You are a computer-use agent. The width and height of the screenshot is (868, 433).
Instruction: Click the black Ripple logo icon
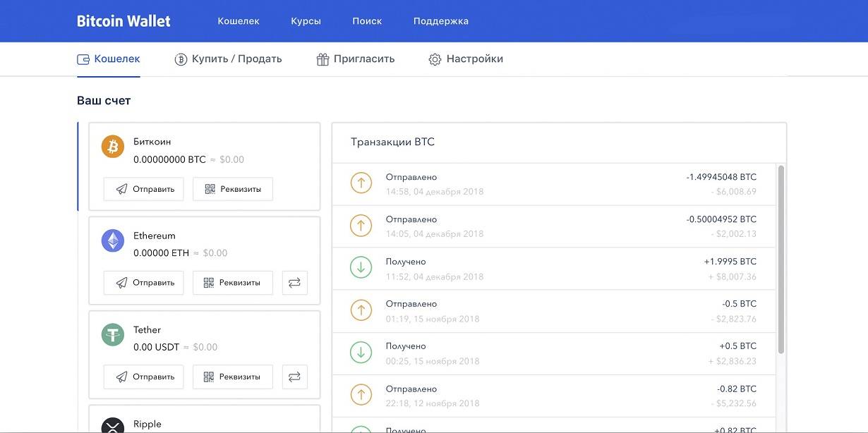coord(113,426)
